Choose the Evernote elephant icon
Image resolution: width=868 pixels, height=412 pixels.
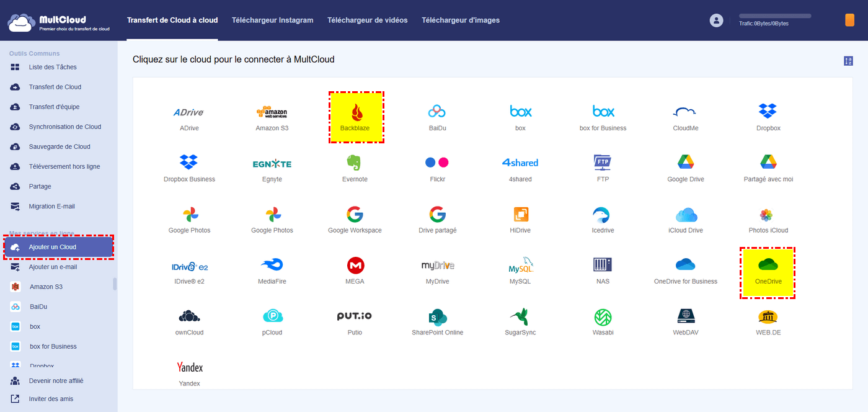[355, 163]
